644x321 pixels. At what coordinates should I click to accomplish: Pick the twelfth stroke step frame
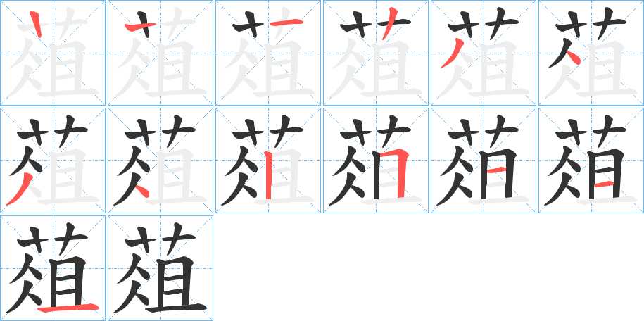[591, 160]
